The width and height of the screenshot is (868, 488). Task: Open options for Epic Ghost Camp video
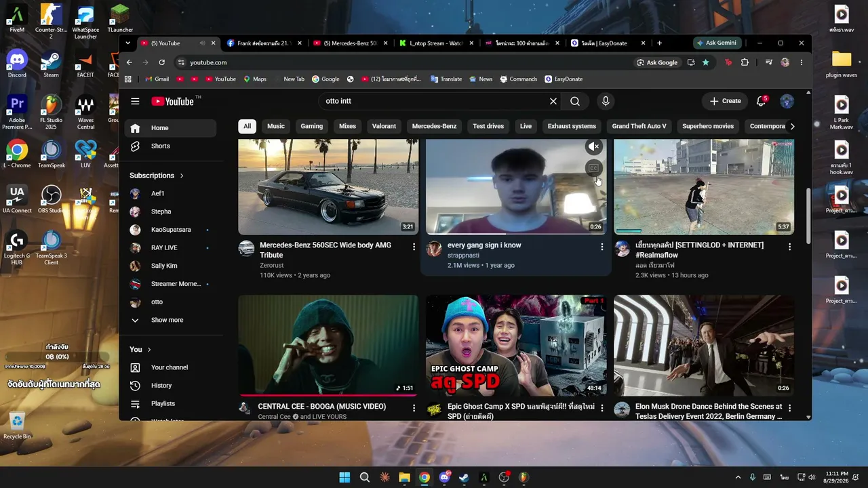tap(601, 409)
